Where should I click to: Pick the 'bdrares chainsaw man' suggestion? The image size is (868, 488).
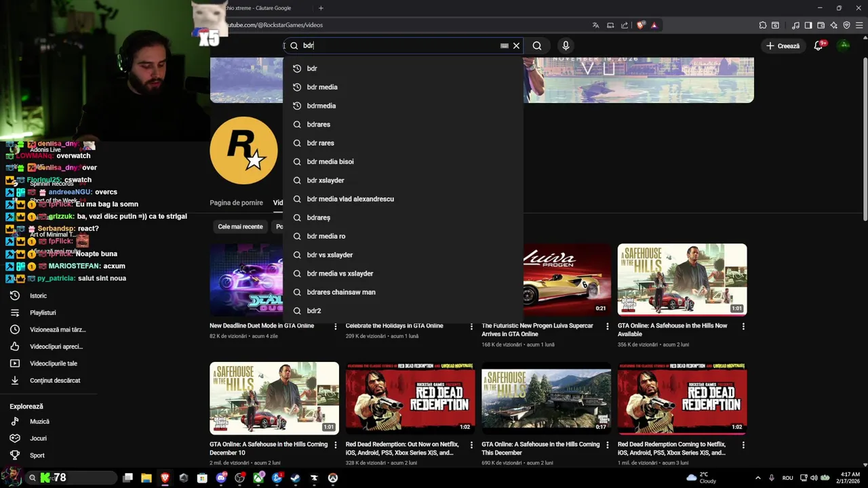[403, 292]
